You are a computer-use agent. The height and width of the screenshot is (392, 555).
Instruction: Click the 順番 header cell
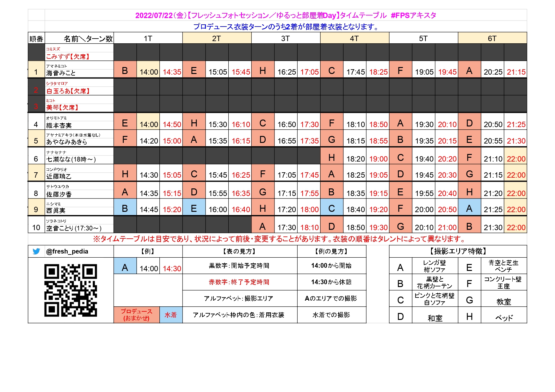pos(36,39)
